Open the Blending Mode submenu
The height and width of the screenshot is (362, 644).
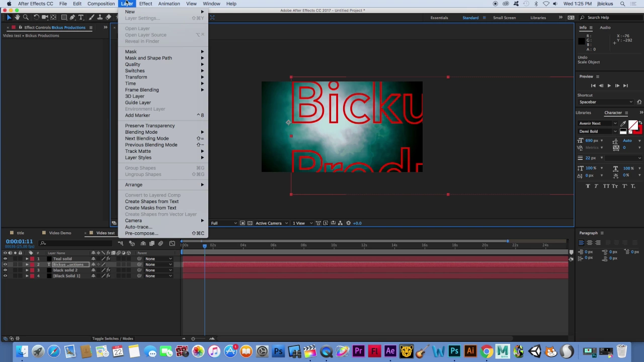(x=165, y=132)
